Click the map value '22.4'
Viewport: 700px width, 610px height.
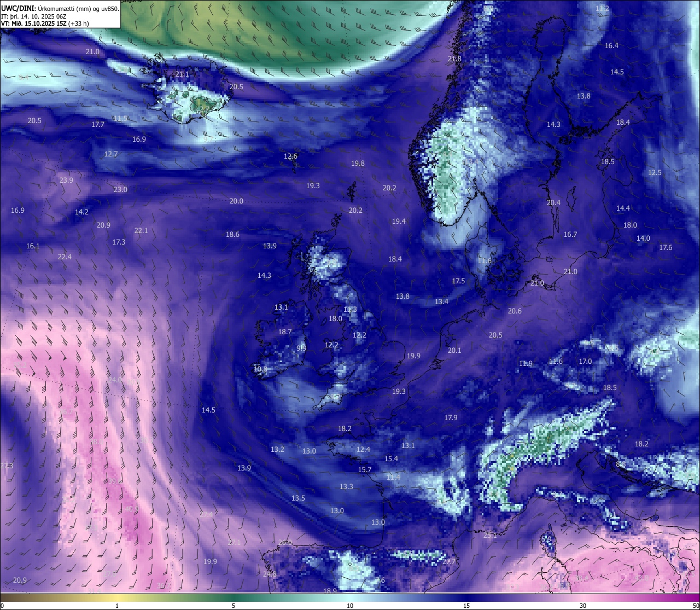pos(65,257)
